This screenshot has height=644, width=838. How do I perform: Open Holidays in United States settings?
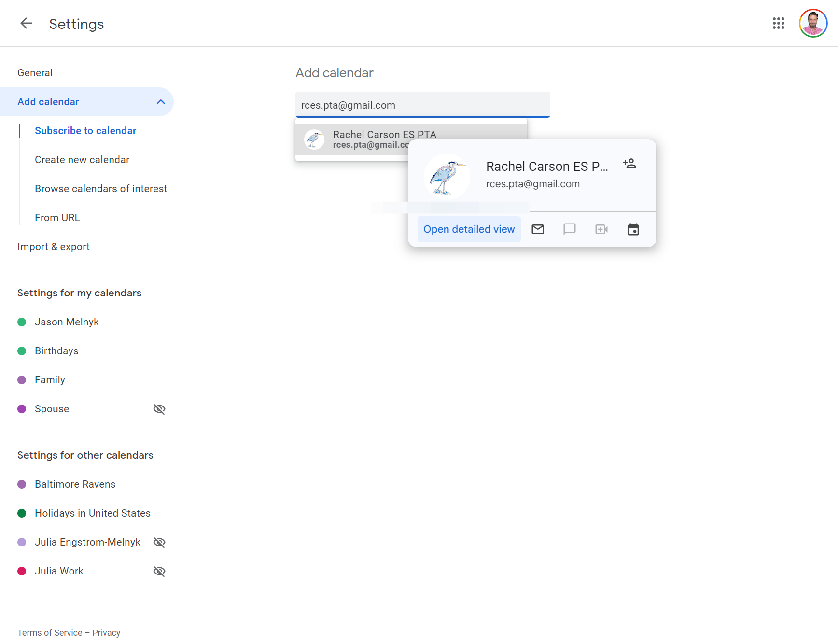click(x=93, y=513)
